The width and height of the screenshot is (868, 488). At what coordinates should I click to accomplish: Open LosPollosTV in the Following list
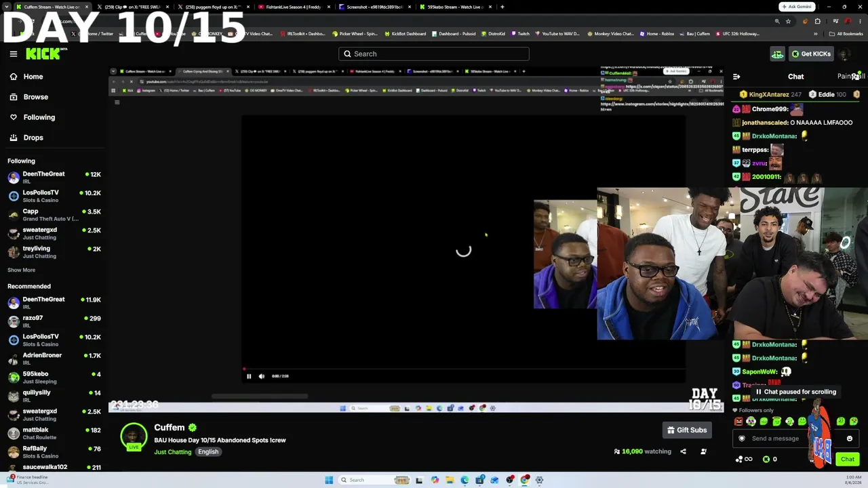54,196
